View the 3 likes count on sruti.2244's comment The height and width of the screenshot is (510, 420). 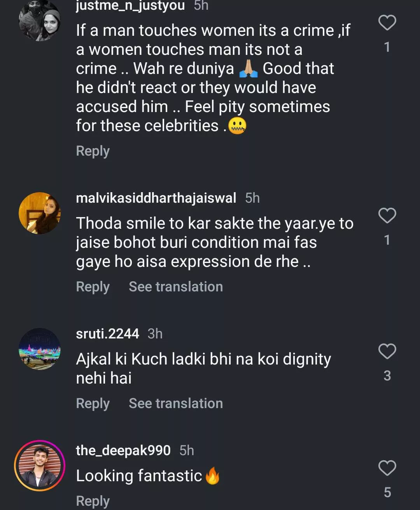[387, 375]
